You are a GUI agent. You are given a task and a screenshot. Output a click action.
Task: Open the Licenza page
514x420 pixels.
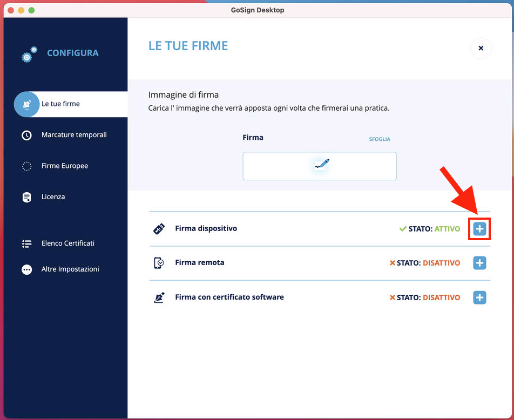click(53, 197)
